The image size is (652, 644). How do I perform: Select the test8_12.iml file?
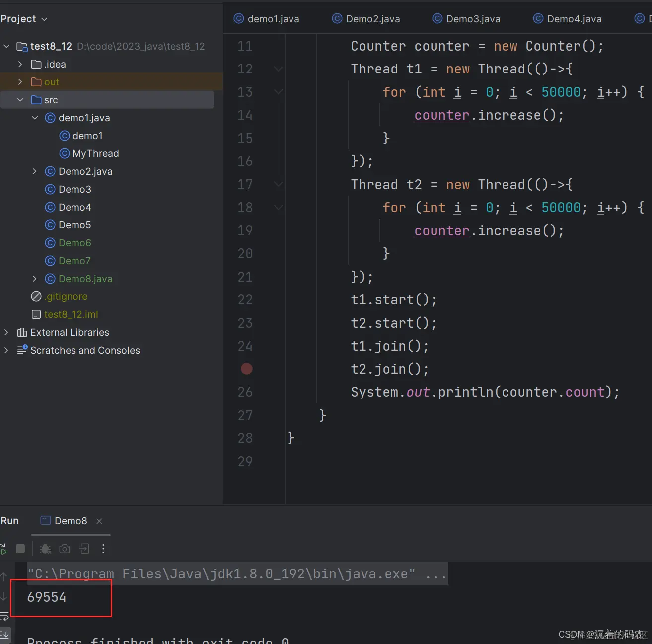(x=65, y=314)
